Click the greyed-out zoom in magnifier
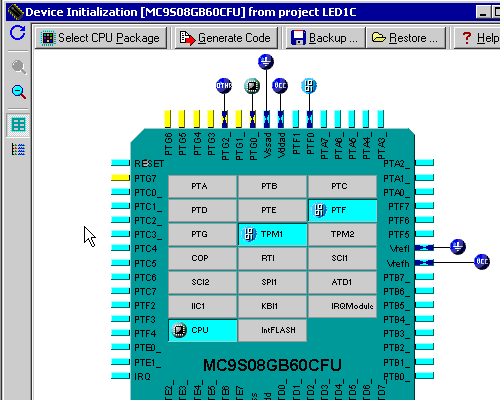 click(x=19, y=67)
